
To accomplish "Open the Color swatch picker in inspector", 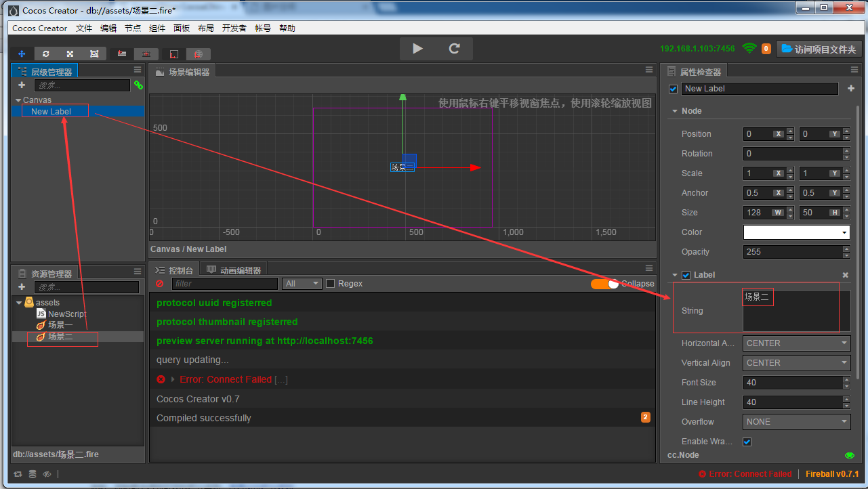I will click(796, 232).
